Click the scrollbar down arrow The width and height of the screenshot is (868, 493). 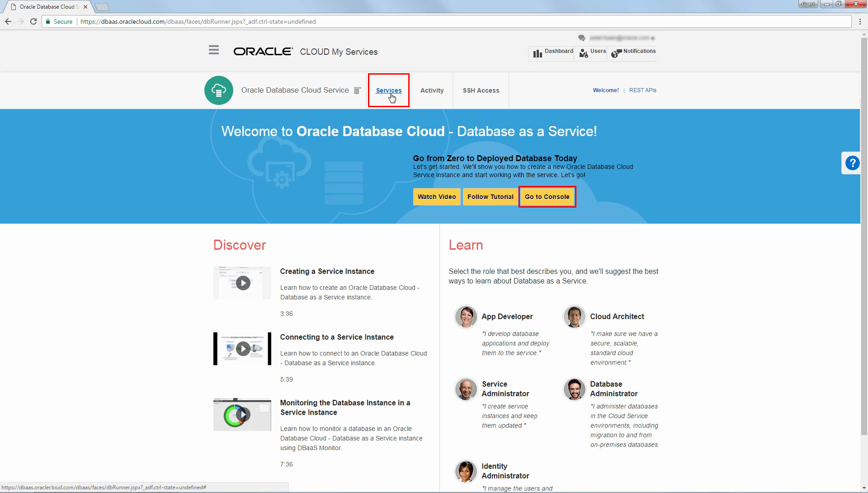(x=864, y=489)
